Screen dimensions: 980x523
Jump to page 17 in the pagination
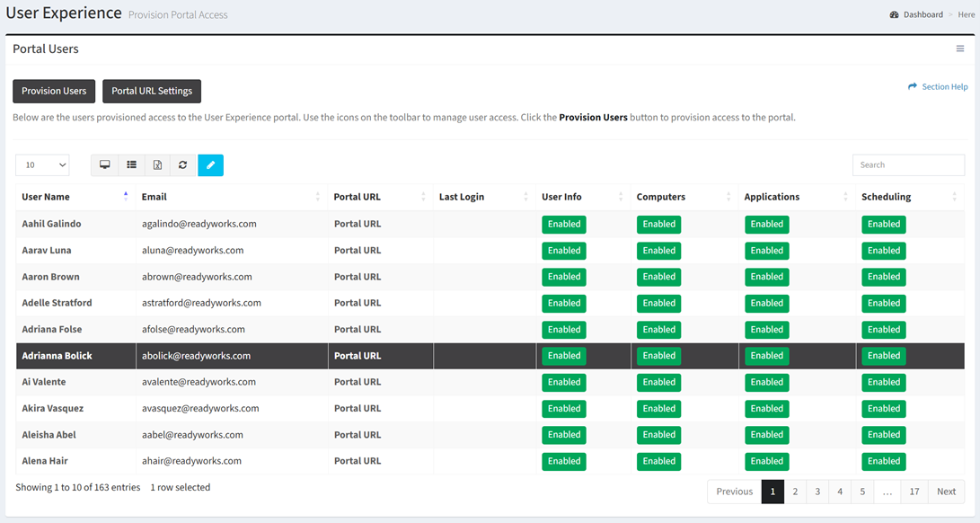(x=914, y=492)
